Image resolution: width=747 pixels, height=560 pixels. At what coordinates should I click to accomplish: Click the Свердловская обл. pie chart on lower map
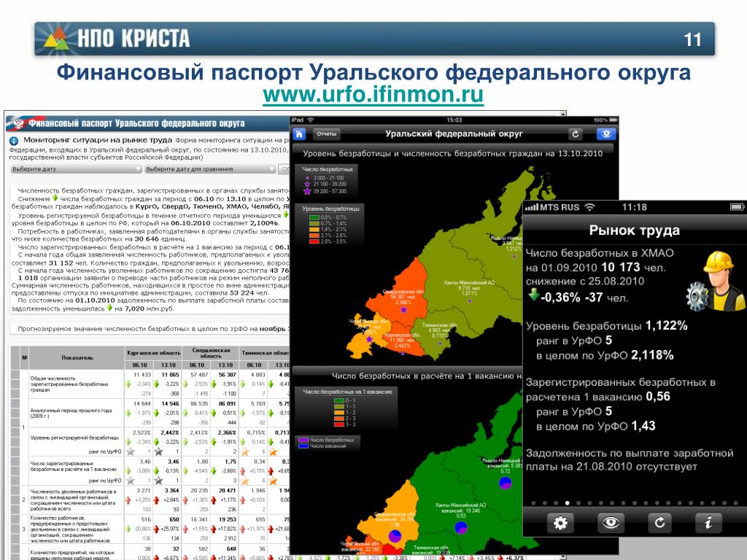[x=395, y=536]
